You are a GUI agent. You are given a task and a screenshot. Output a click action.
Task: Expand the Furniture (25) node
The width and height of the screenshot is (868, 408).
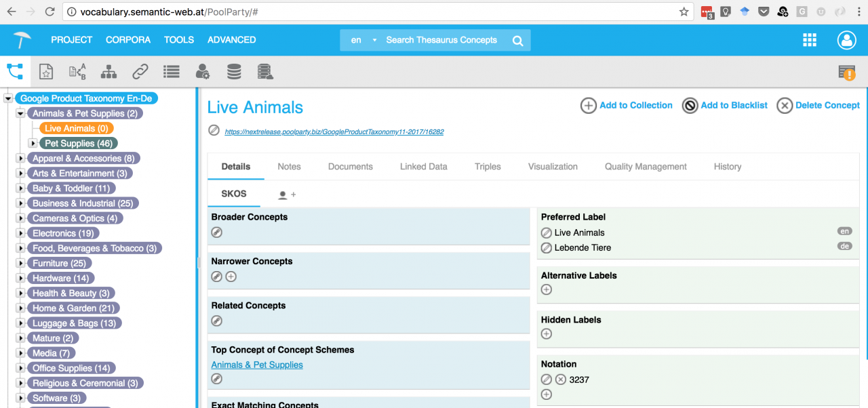tap(21, 263)
